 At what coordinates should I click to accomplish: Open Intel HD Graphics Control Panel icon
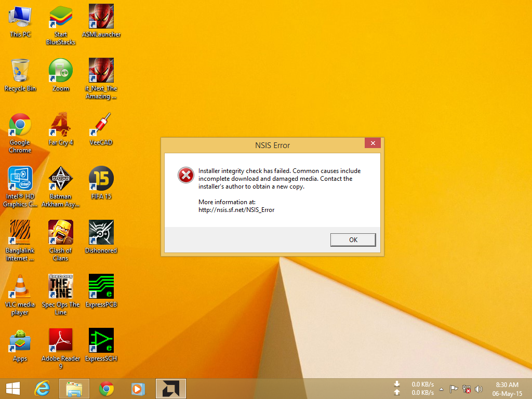click(20, 187)
